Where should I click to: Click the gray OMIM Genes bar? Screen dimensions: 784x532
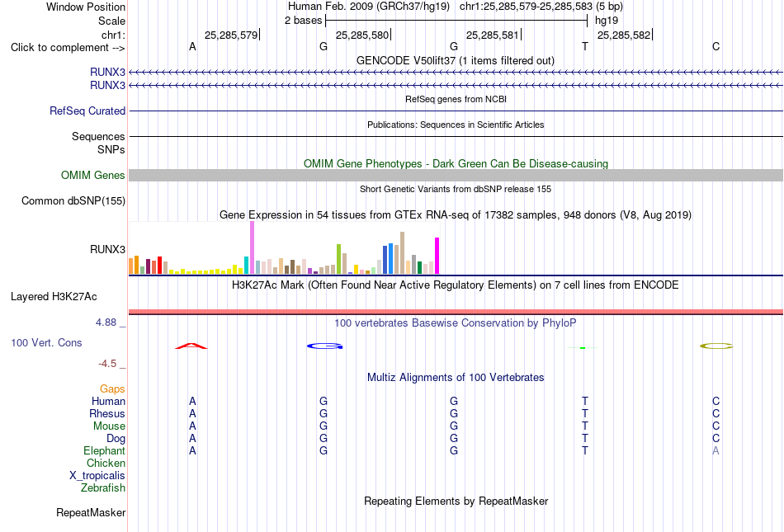[x=456, y=176]
